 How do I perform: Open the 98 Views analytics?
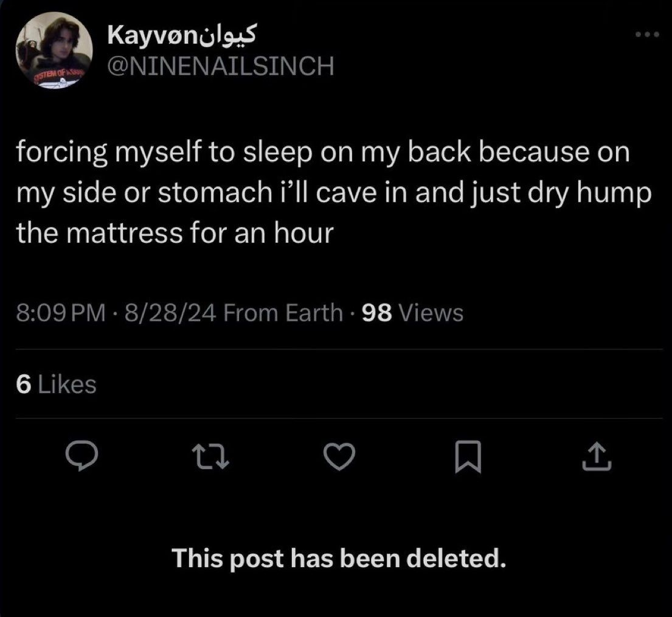point(412,313)
